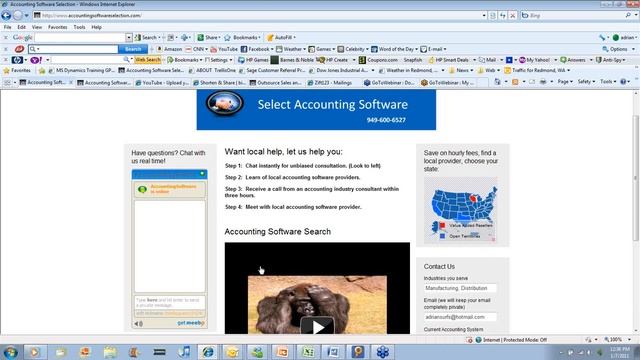This screenshot has width=640, height=360.
Task: Open the adrian account dropdown
Action: pyautogui.click(x=624, y=38)
